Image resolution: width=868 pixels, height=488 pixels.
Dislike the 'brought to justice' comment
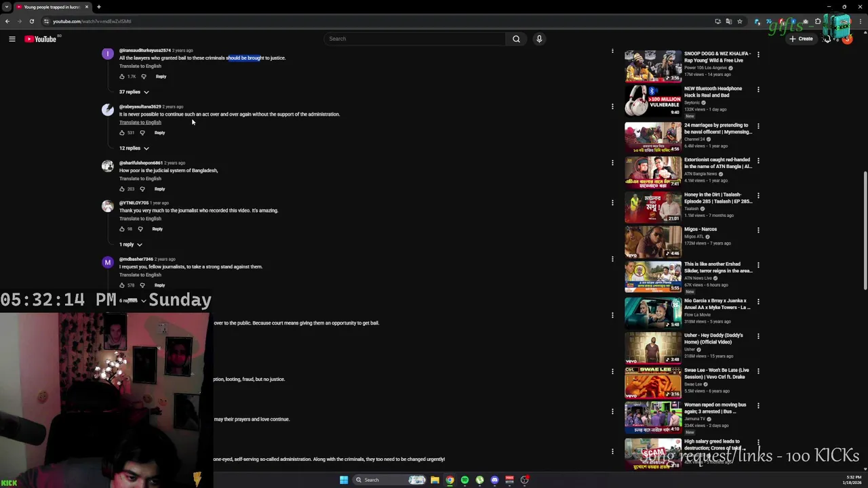[143, 77]
